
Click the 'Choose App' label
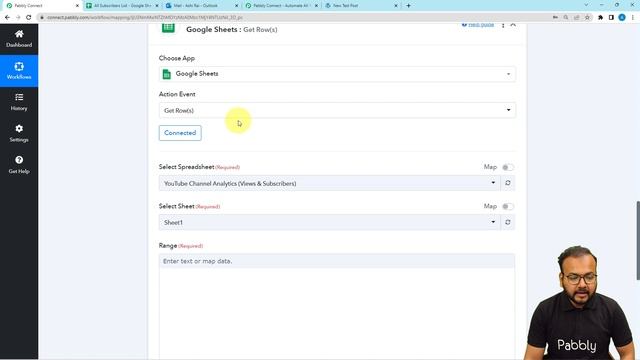coord(177,58)
